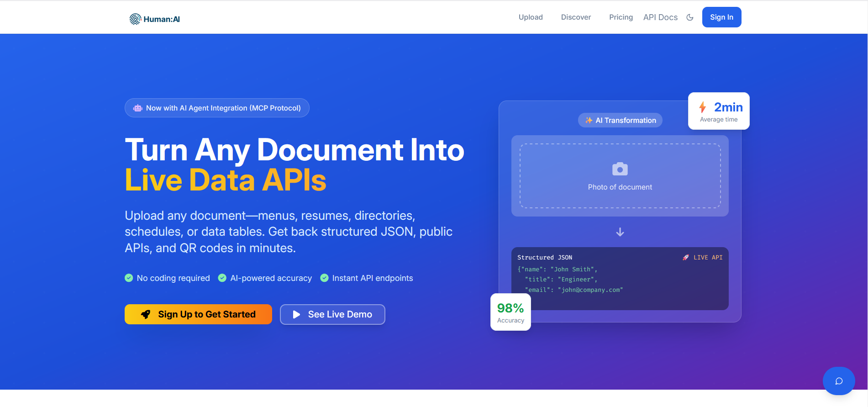Viewport: 868px width, 407px height.
Task: Go to the Discover page
Action: coord(576,17)
